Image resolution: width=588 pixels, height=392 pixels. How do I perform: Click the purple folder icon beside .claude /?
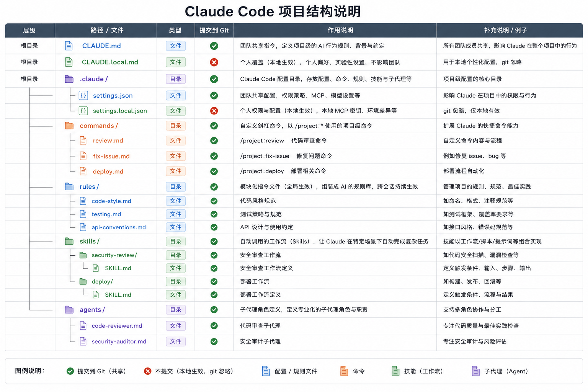[x=69, y=79]
